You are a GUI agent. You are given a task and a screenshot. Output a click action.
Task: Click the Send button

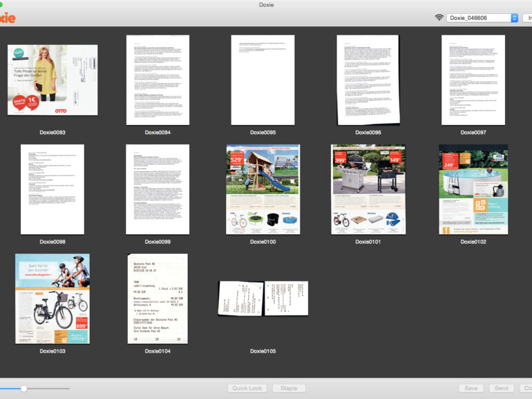coord(501,388)
